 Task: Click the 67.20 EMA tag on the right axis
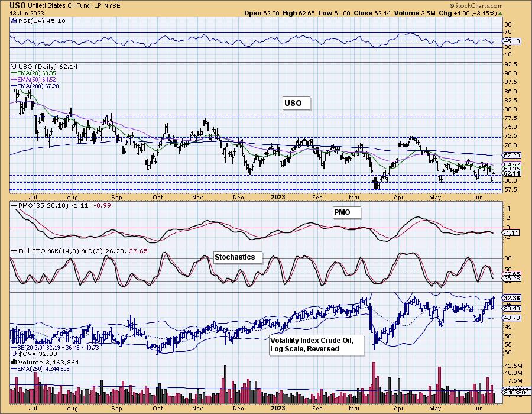[512, 155]
